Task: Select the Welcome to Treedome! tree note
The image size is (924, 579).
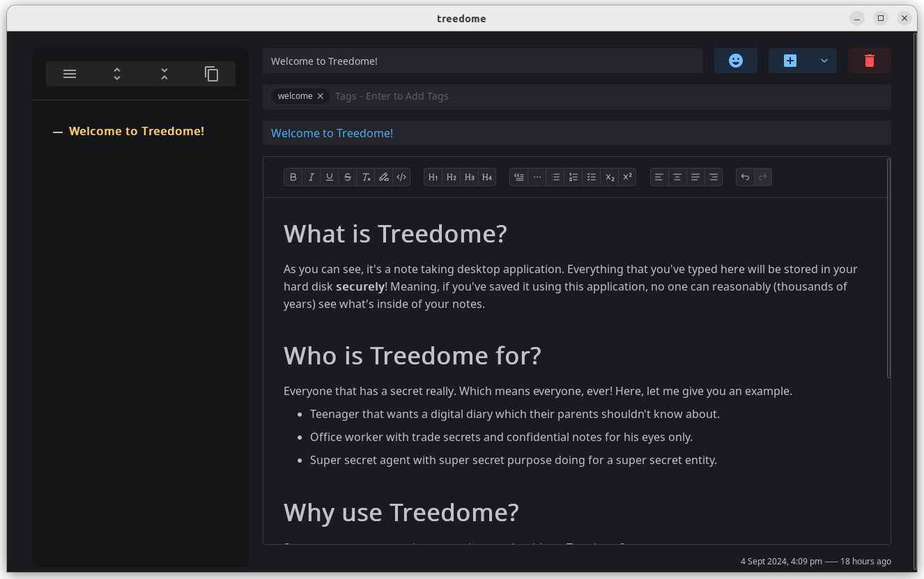Action: (137, 131)
